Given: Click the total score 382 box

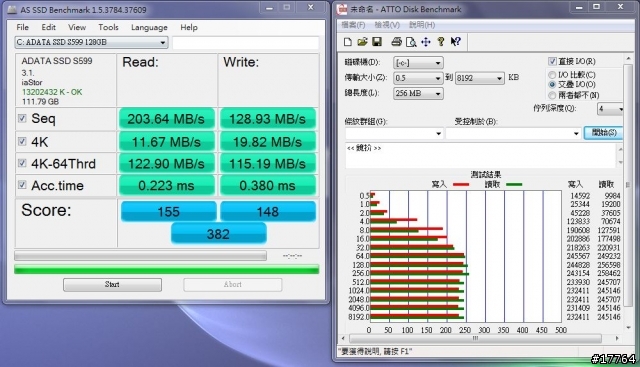Looking at the screenshot, I should click(x=218, y=234).
